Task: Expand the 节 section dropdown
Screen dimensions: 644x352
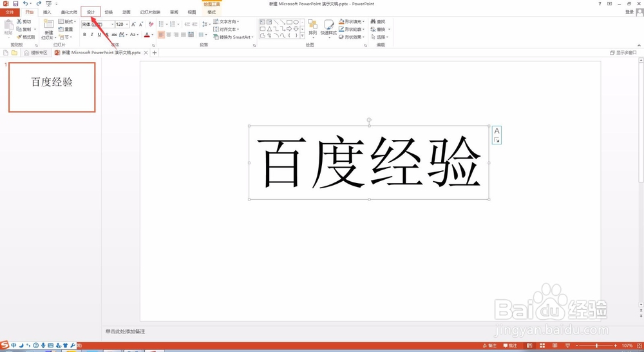Action: tap(66, 37)
